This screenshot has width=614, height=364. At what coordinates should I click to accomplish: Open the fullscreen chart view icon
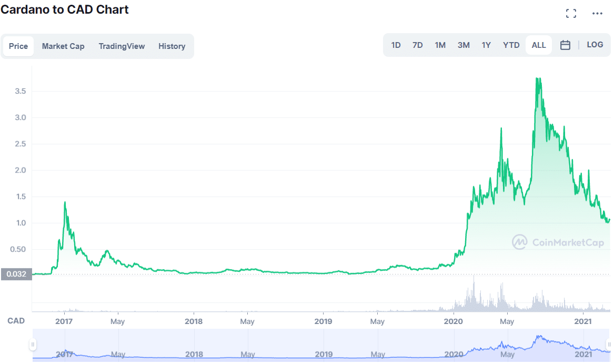(x=571, y=14)
